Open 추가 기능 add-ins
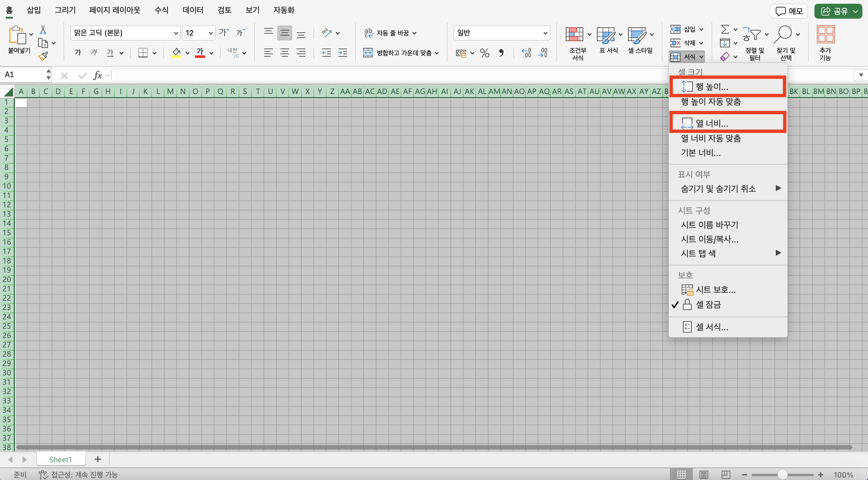Viewport: 868px width, 480px height. [825, 43]
